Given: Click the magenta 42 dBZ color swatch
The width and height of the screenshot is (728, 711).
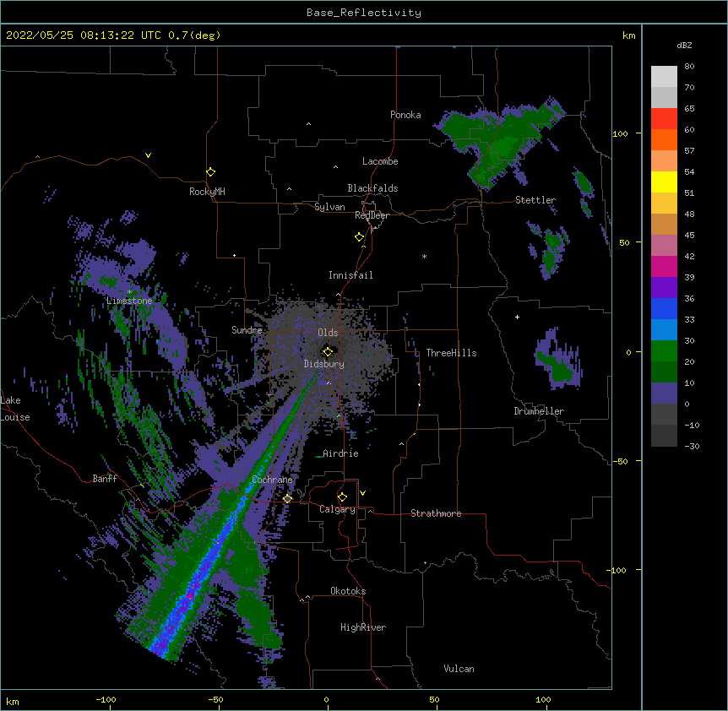Looking at the screenshot, I should click(x=664, y=266).
